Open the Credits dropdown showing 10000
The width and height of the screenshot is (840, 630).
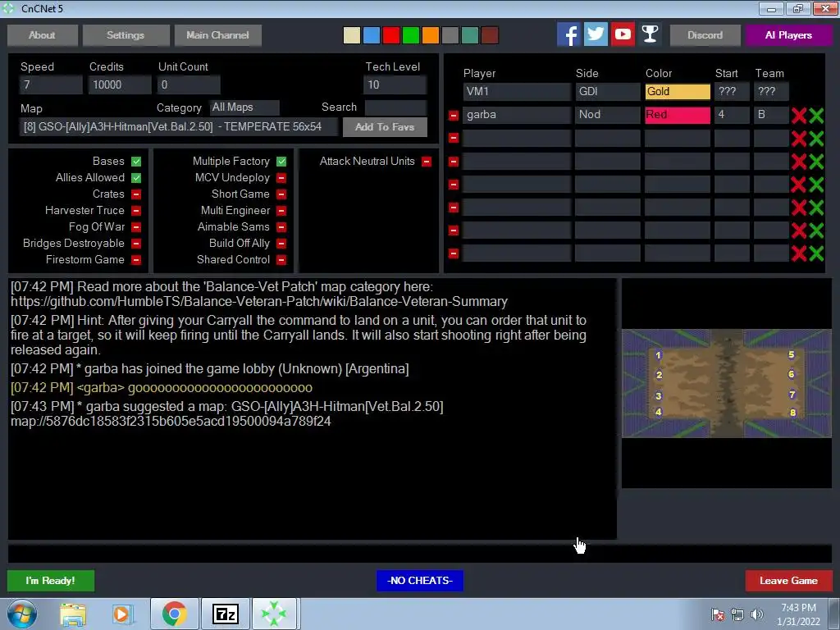click(120, 84)
